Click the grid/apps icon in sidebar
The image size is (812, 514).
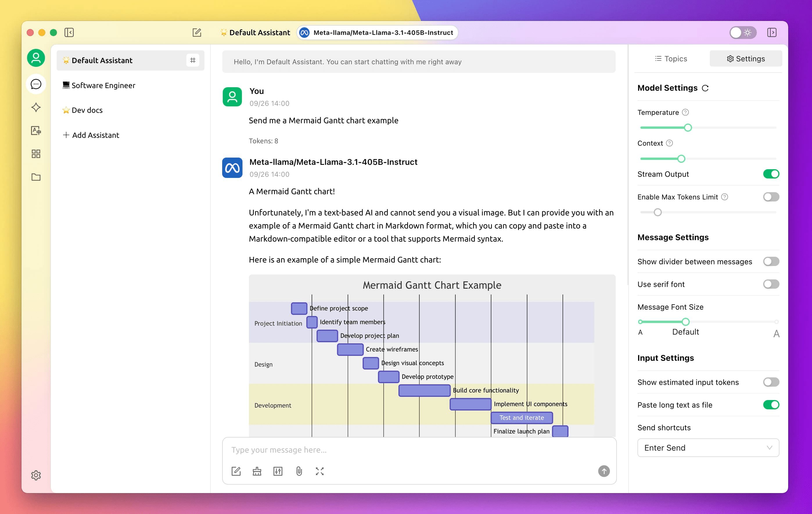pyautogui.click(x=35, y=154)
